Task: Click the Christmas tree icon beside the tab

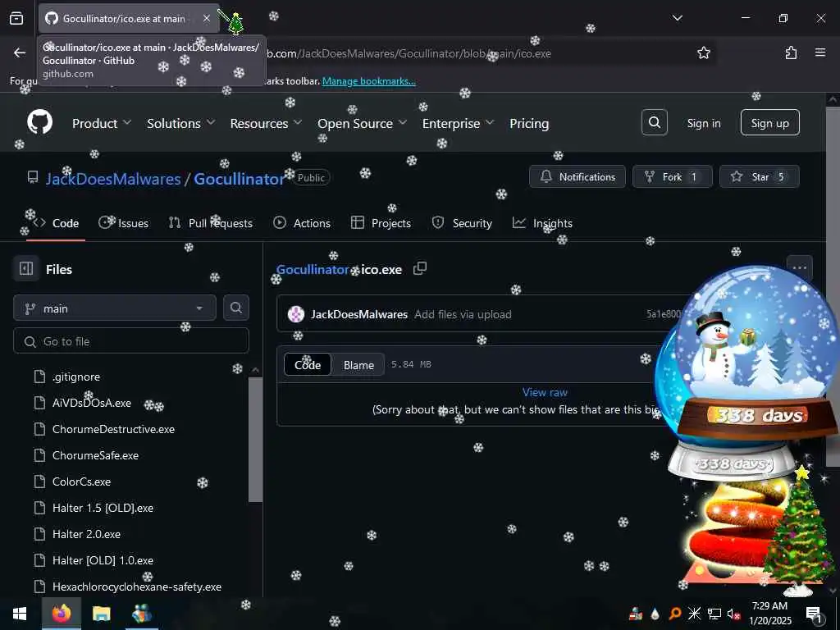Action: [x=235, y=24]
